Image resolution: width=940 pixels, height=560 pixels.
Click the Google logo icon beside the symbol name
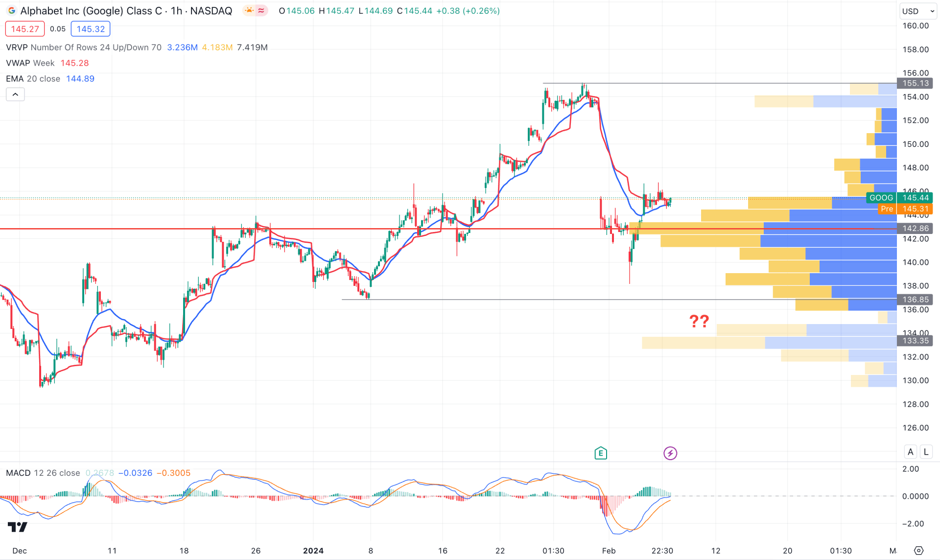point(11,11)
